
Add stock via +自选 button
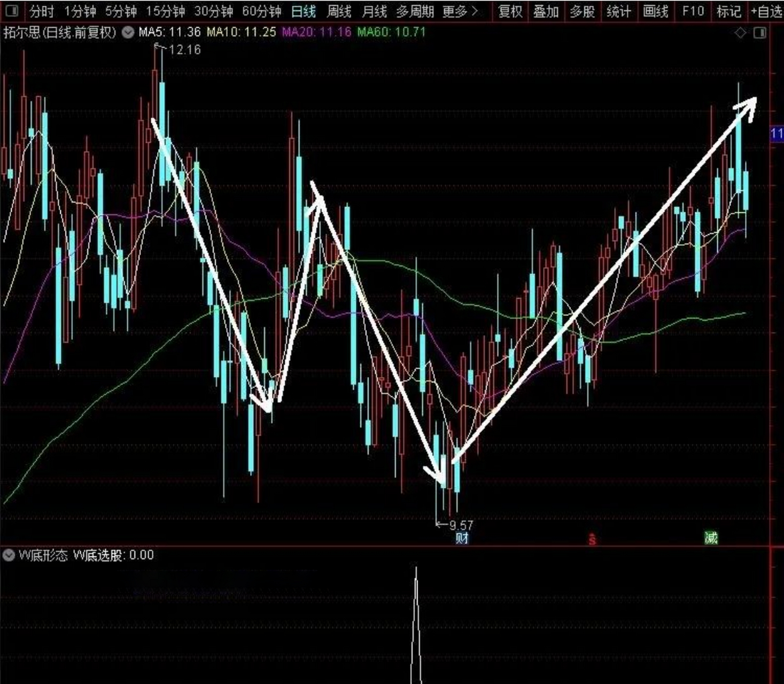click(x=766, y=11)
